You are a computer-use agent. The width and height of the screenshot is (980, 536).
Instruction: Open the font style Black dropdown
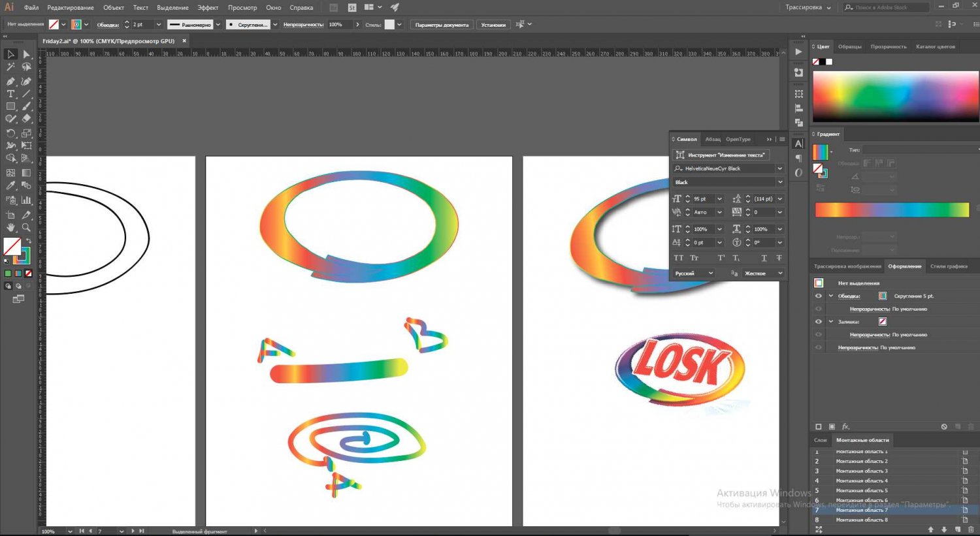779,182
